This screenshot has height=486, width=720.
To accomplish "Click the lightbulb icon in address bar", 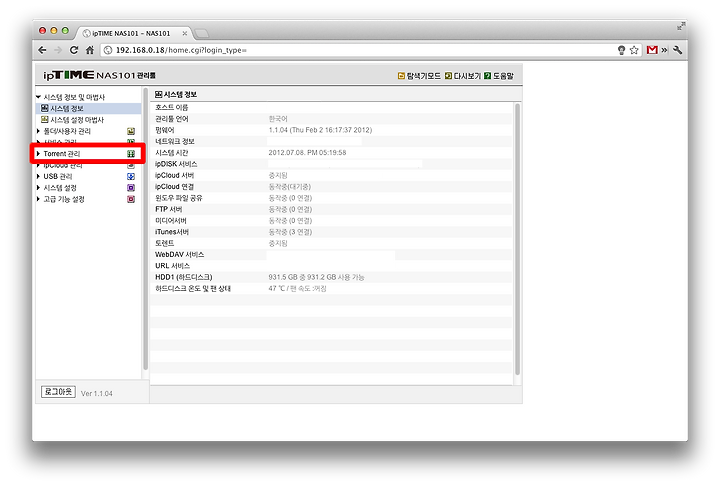I will (x=621, y=50).
